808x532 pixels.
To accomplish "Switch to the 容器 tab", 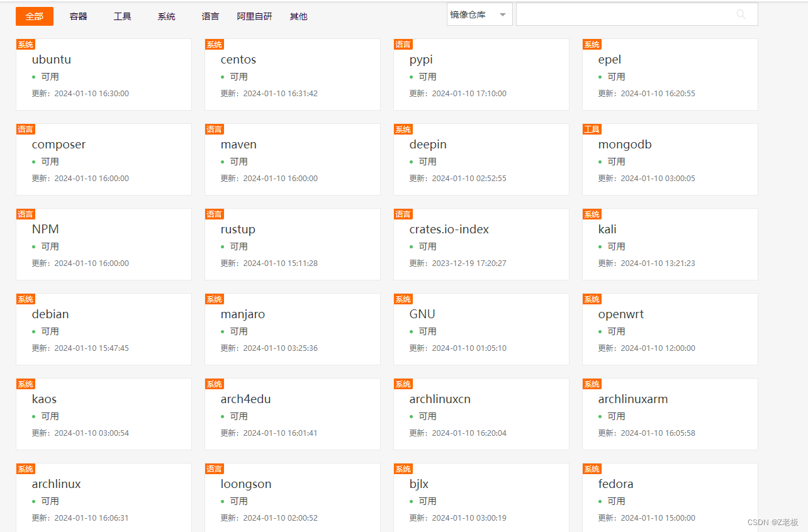I will click(x=79, y=16).
